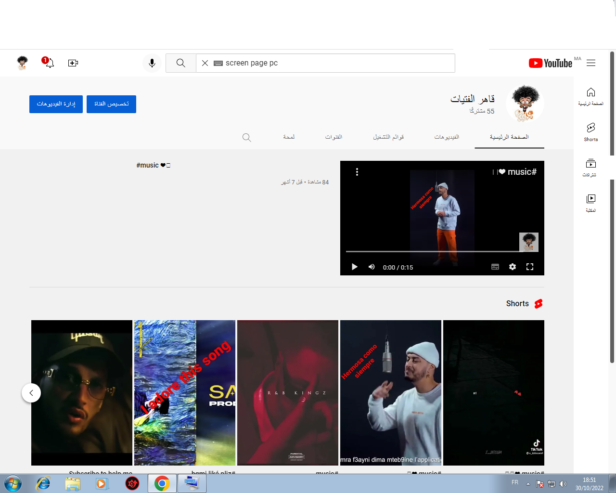Open the hamburger guide menu
616x493 pixels.
pyautogui.click(x=591, y=63)
